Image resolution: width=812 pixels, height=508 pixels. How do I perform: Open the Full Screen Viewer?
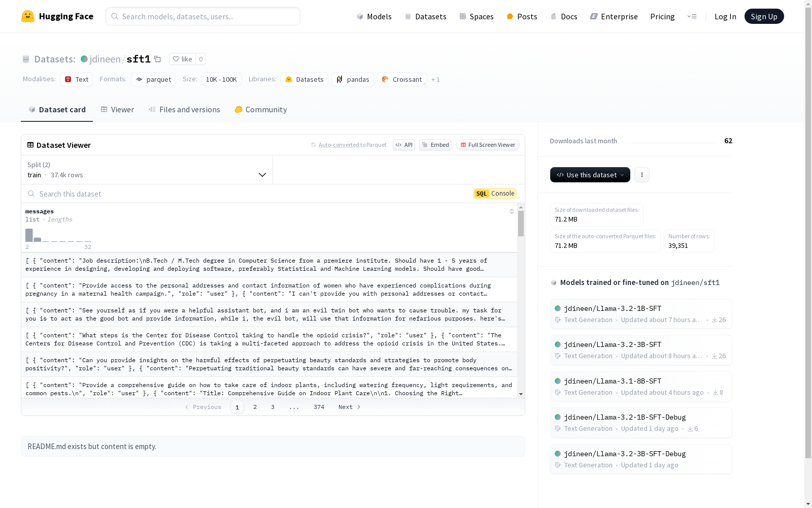coord(488,145)
